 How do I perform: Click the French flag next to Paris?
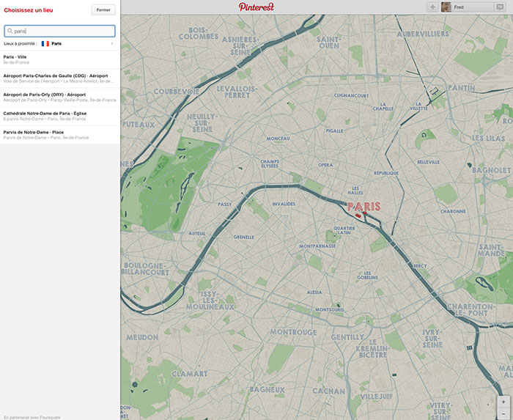click(x=45, y=44)
